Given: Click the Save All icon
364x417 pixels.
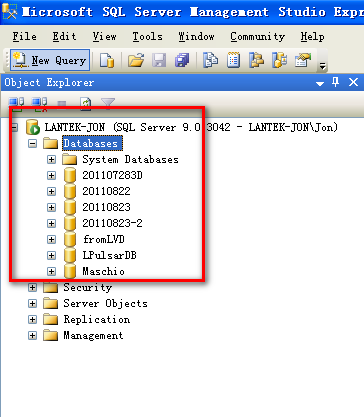Looking at the screenshot, I should (182, 60).
